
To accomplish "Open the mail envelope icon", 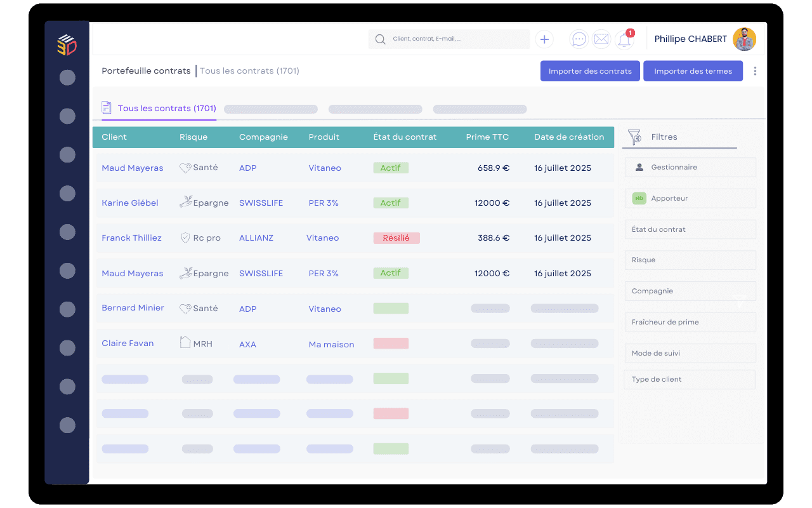I will click(x=601, y=39).
